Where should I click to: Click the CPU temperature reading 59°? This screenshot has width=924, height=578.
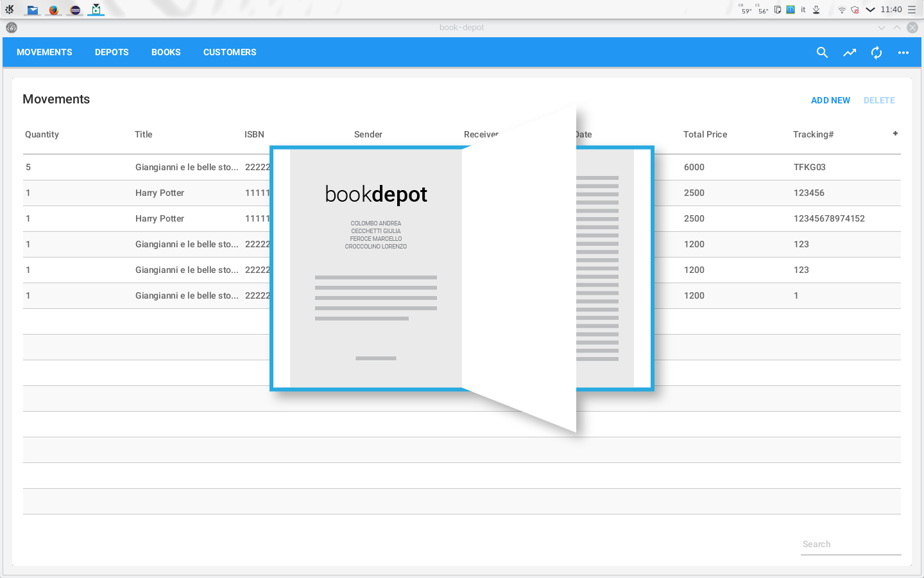pos(746,10)
